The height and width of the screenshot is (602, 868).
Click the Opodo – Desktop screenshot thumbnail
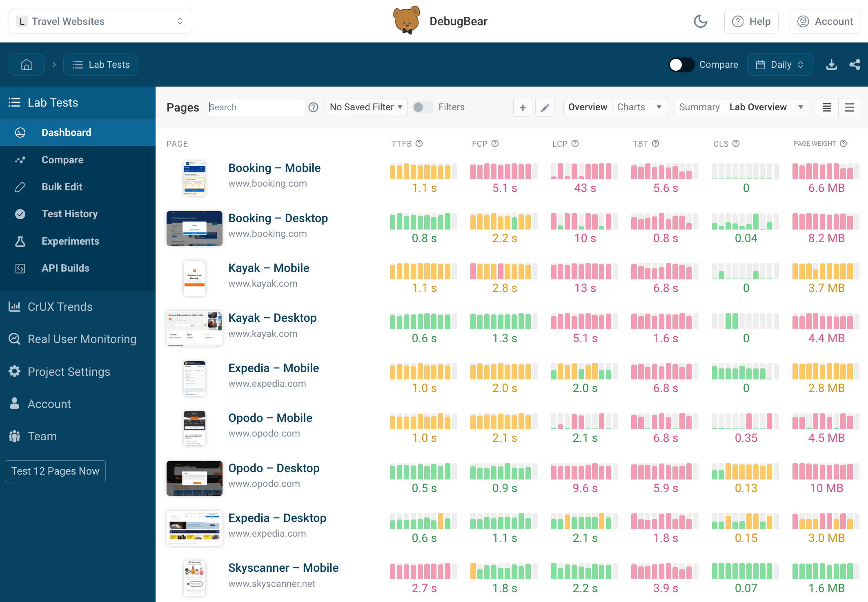point(194,478)
